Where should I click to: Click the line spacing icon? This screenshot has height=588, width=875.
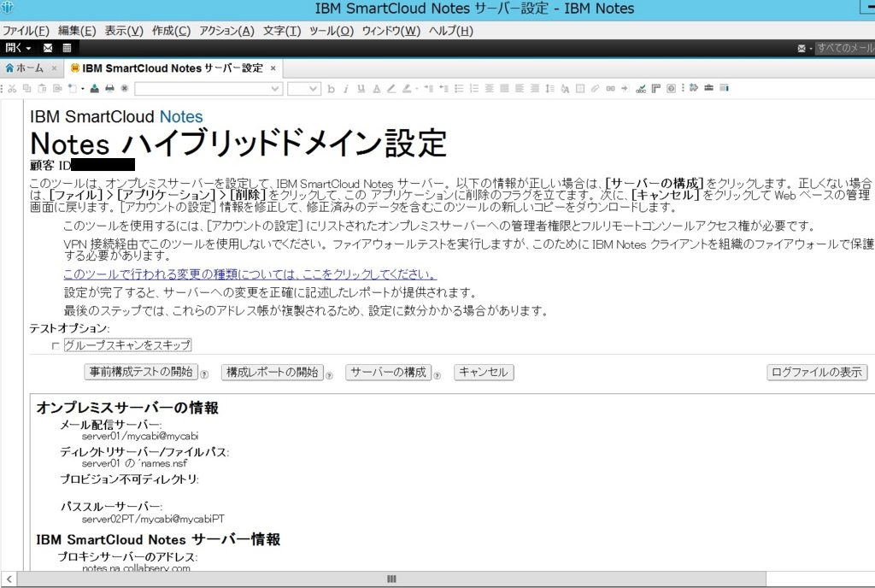point(549,88)
